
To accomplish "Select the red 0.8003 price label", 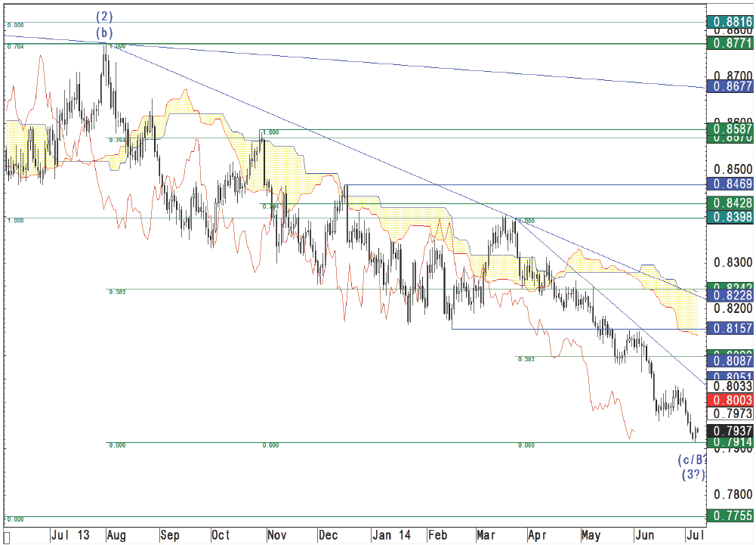I will tap(730, 399).
